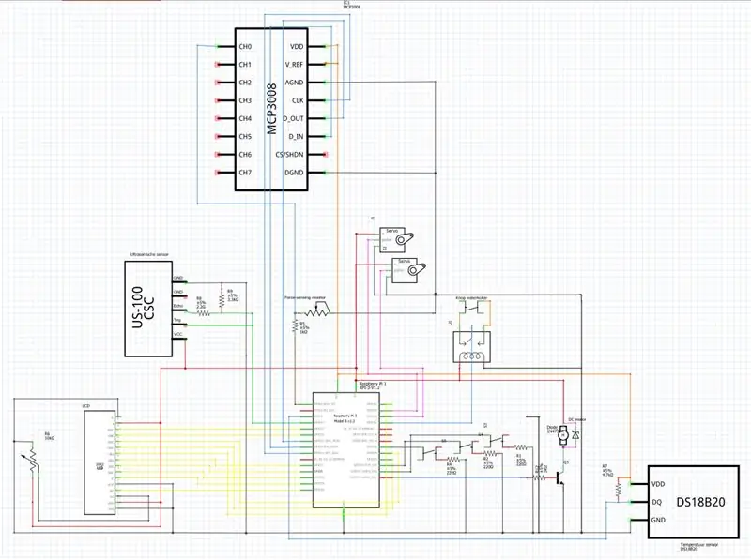Select the CH5 pin label
This screenshot has width=751, height=560.
245,136
